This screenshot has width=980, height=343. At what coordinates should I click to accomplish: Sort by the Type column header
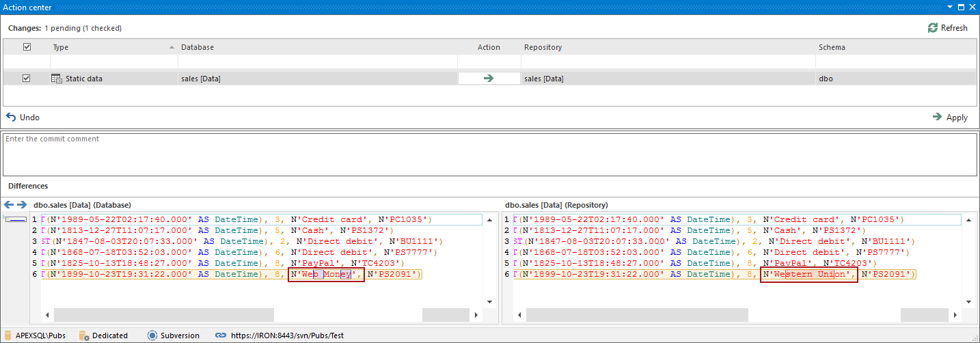point(61,47)
